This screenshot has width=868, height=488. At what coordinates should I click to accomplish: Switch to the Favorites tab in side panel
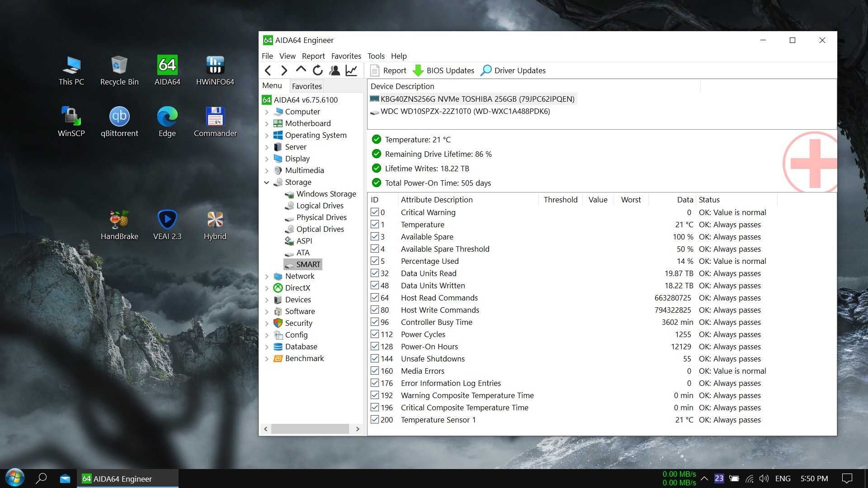[307, 86]
